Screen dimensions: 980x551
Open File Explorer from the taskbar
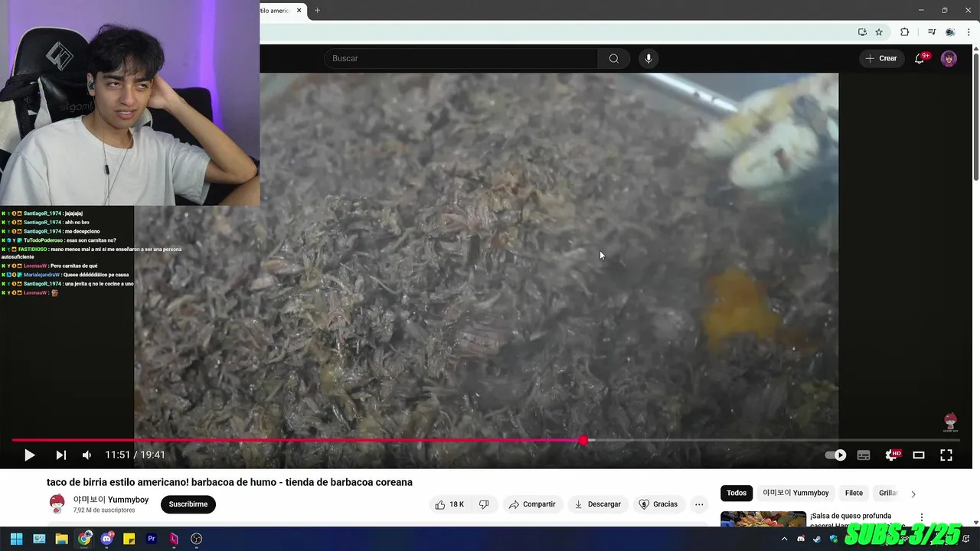click(x=61, y=539)
